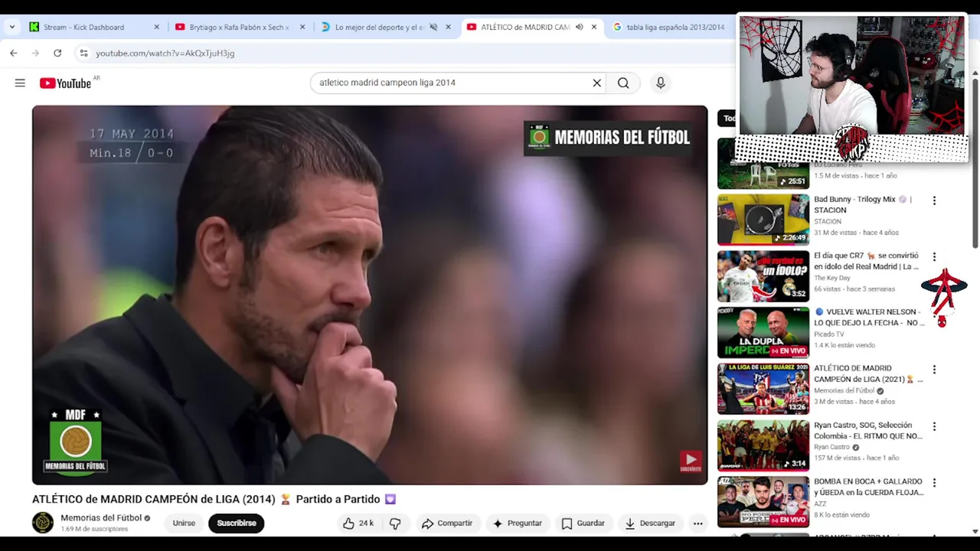Open the Bad Bunny Trilogy Mix thumbnail
Viewport: 980px width, 551px height.
pos(763,220)
